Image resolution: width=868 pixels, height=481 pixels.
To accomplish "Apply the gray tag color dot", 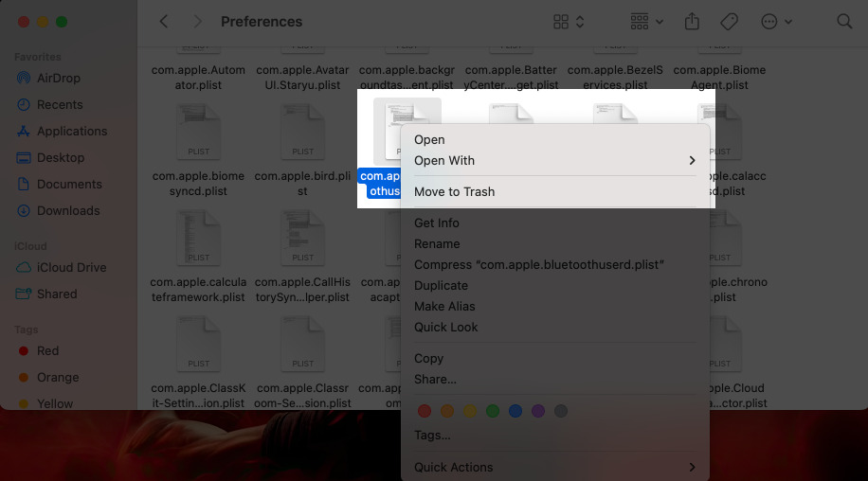I will 561,411.
